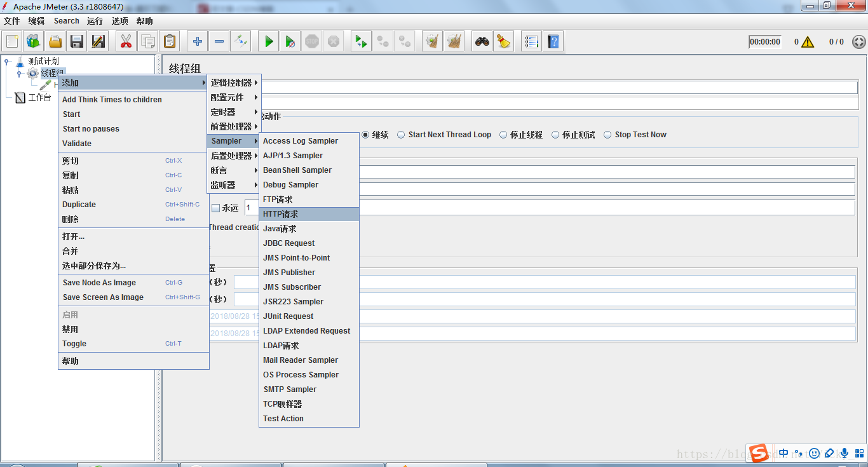Click the thread-status icon beside 0 / 0
The image size is (868, 467).
pos(858,42)
